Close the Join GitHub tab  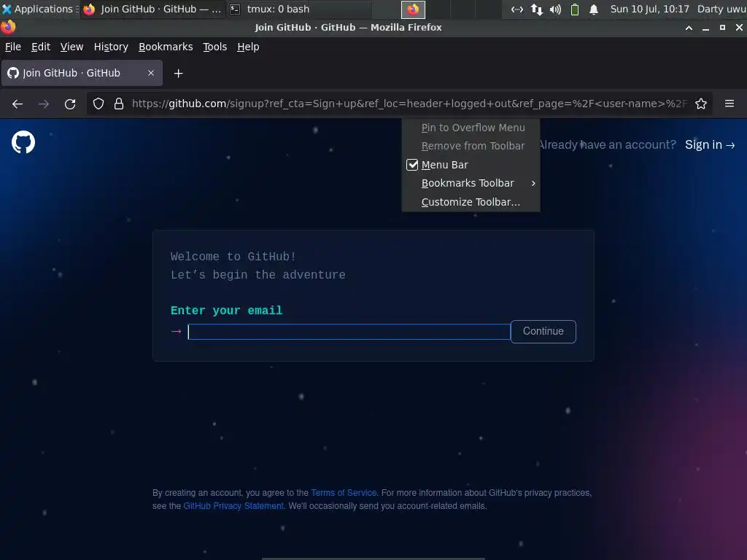[151, 73]
